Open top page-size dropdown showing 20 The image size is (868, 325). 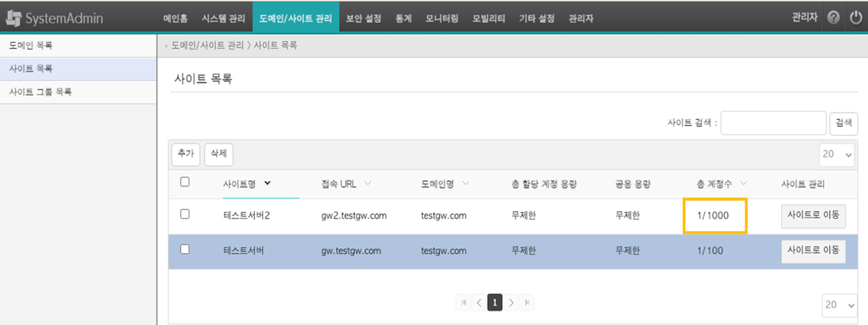tap(837, 155)
